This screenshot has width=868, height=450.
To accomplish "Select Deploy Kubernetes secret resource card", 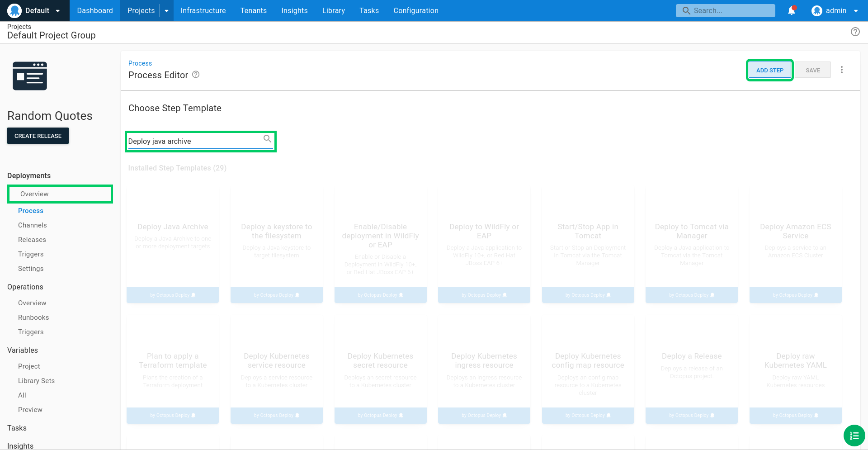I will click(380, 370).
